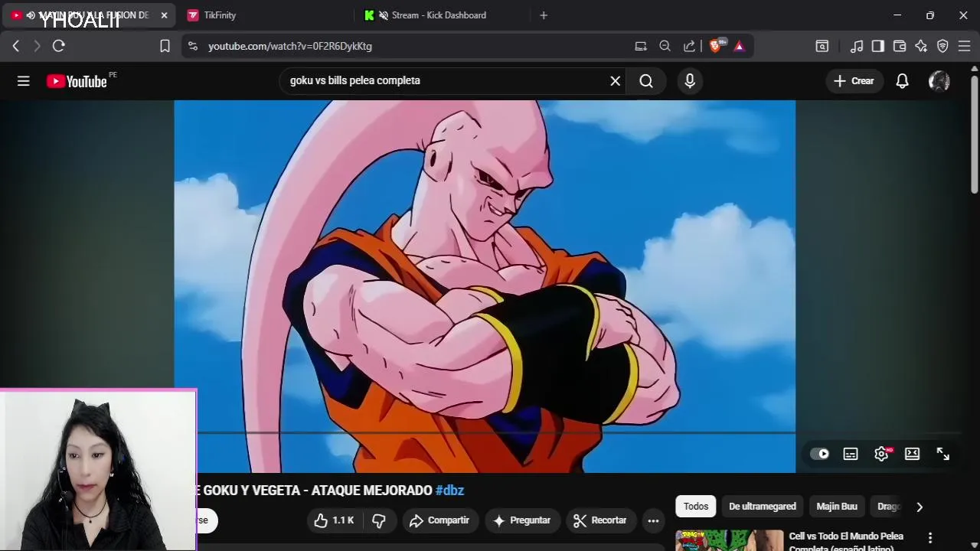This screenshot has width=980, height=551.
Task: Open Brave VPN shield icon
Action: click(x=942, y=46)
